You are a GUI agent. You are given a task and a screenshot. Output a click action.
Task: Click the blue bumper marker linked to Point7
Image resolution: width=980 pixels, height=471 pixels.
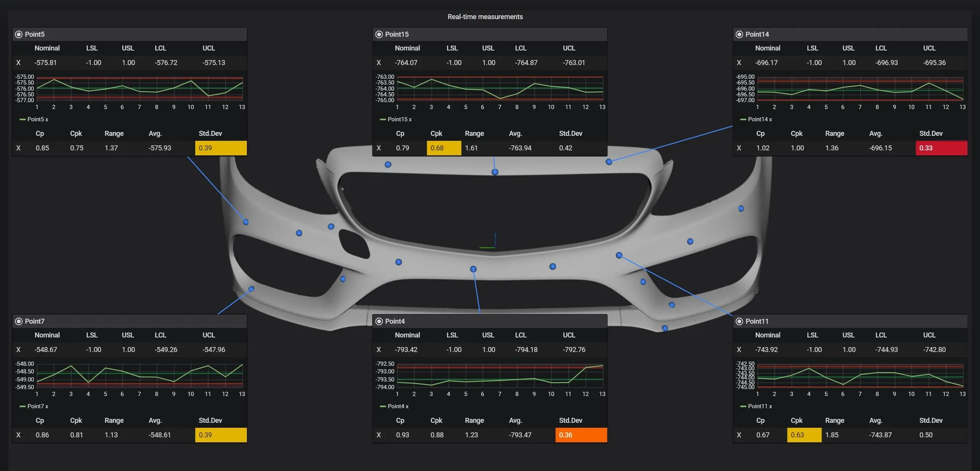click(x=251, y=289)
